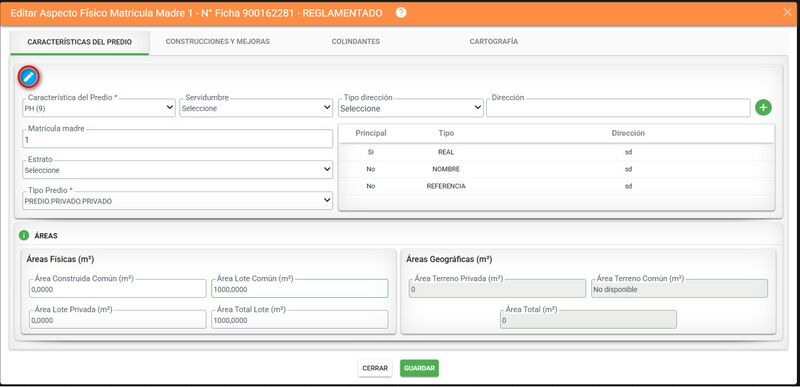Viewport: 800px width, 387px height.
Task: Switch to Construcciones y Mejoras tab
Action: (218, 42)
